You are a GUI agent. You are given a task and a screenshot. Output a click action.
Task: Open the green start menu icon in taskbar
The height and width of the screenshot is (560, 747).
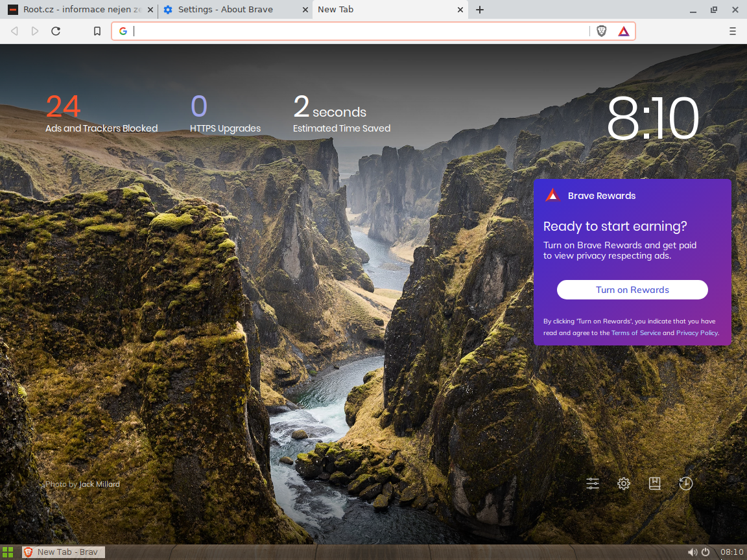tap(8, 552)
